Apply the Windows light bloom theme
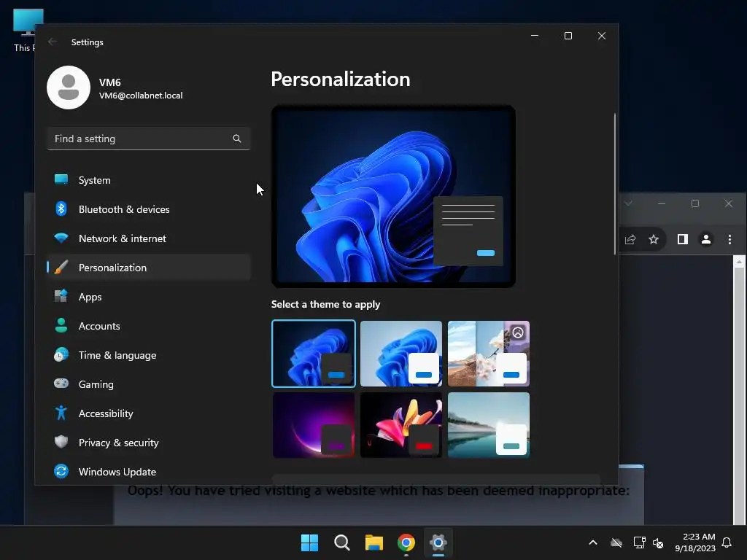747x560 pixels. [401, 354]
